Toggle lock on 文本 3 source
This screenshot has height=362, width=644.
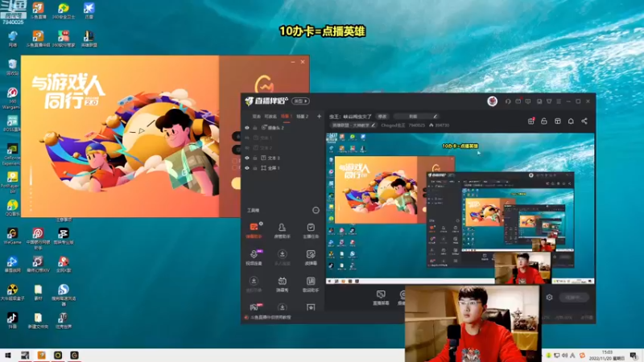pyautogui.click(x=255, y=158)
